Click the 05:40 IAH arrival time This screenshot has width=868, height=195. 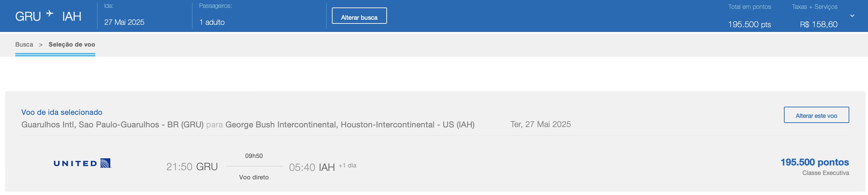(312, 167)
